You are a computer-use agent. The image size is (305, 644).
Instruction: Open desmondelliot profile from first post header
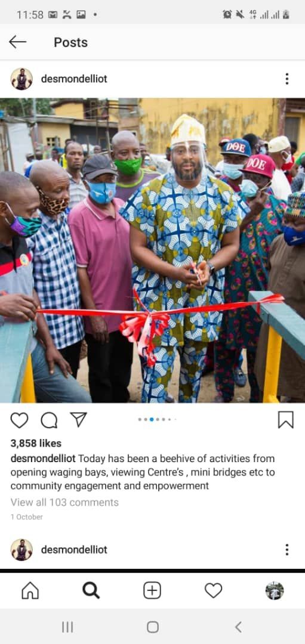(74, 79)
